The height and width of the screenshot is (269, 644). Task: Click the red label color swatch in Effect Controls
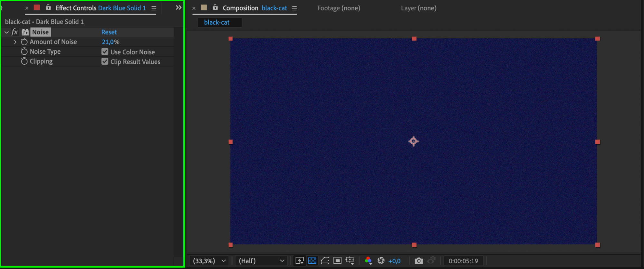(37, 8)
